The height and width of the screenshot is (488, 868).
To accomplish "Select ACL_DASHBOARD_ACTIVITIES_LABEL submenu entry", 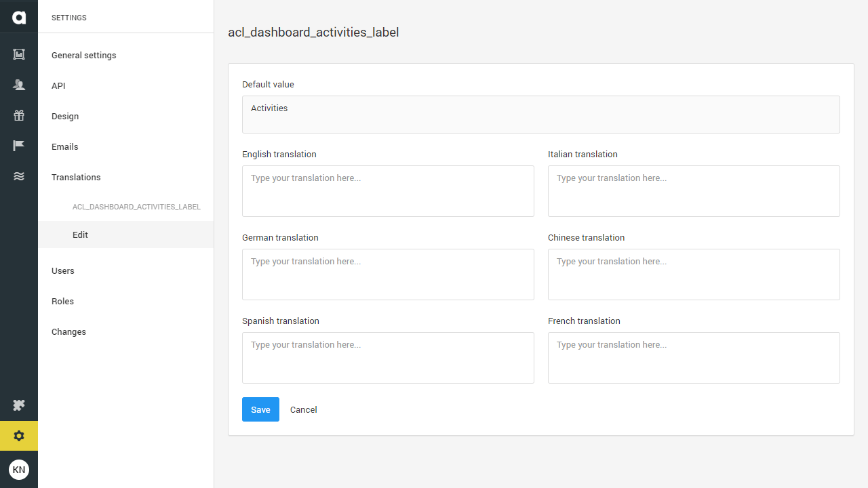I will (x=136, y=207).
